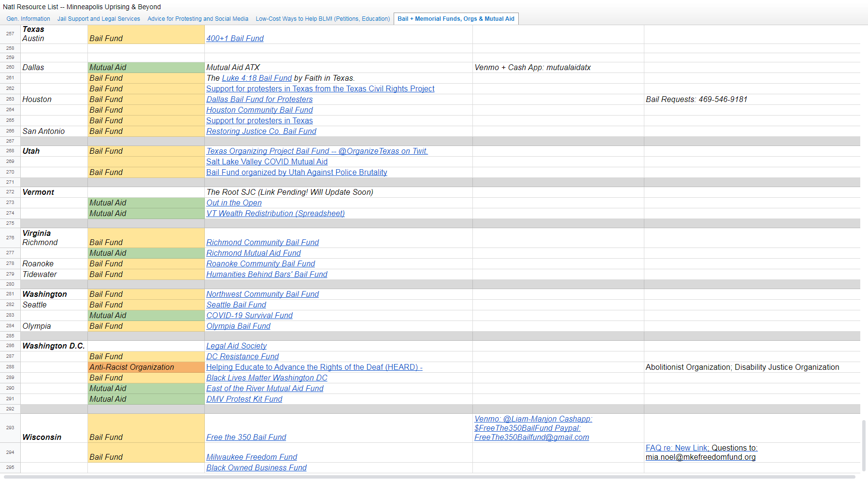Viewport: 868px width, 481px height.
Task: Follow the DC Resistance Fund link
Action: tap(242, 357)
